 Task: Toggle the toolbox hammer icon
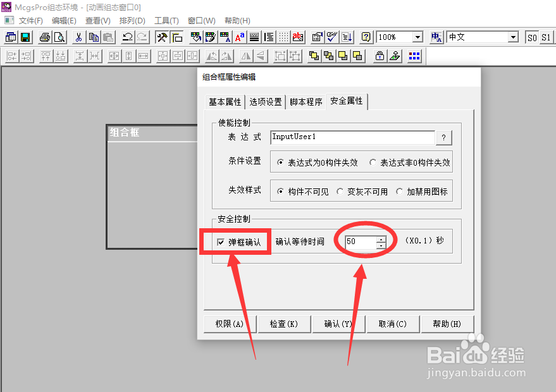coord(162,37)
